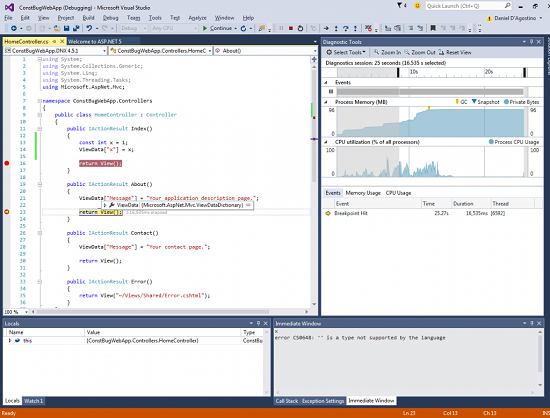Collapse the Process Memory graph section
Screen dimensions: 550x418
click(326, 102)
